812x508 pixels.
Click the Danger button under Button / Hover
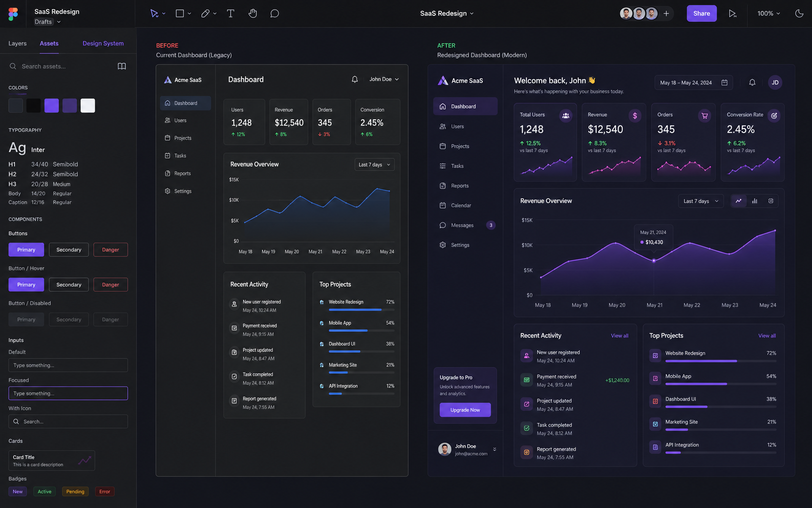coord(111,285)
